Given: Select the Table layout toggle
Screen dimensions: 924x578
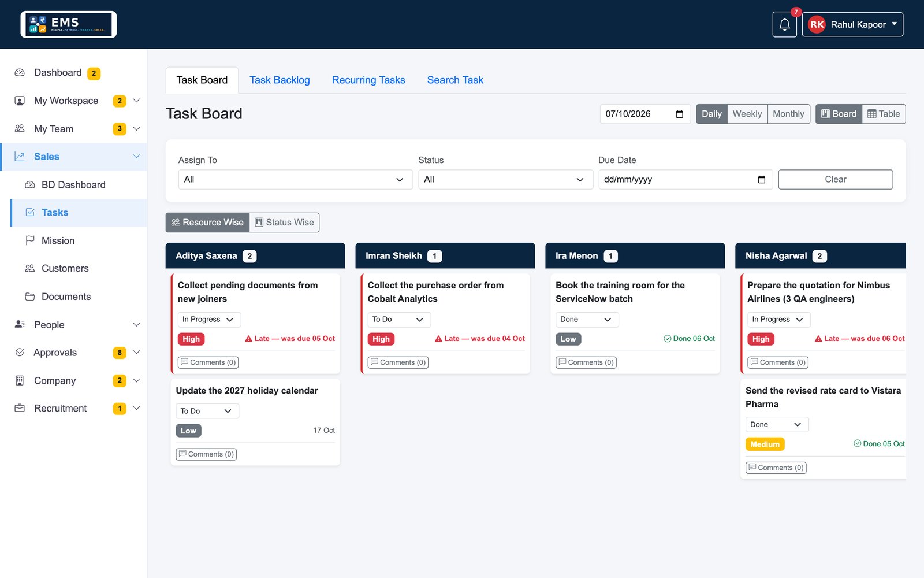Looking at the screenshot, I should 884,114.
